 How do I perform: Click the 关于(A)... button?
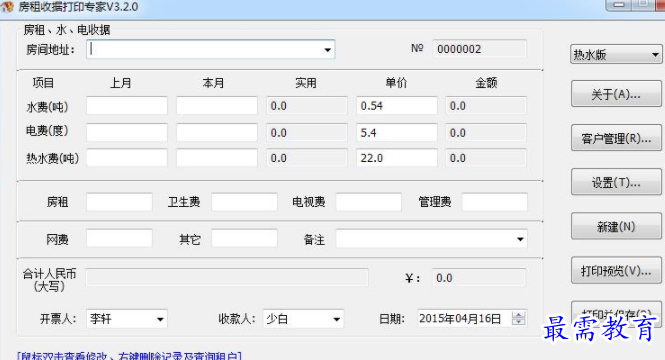pyautogui.click(x=616, y=94)
